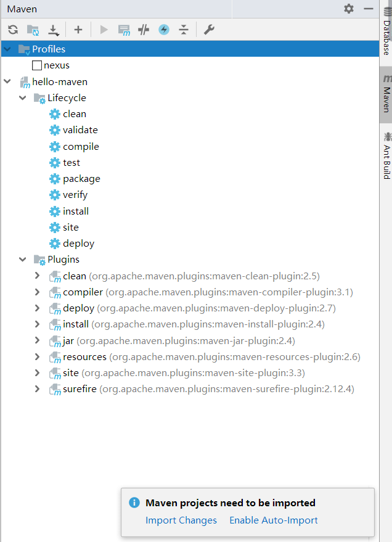Select the clean lifecycle gear icon
Viewport: 392px width, 542px height.
point(55,114)
